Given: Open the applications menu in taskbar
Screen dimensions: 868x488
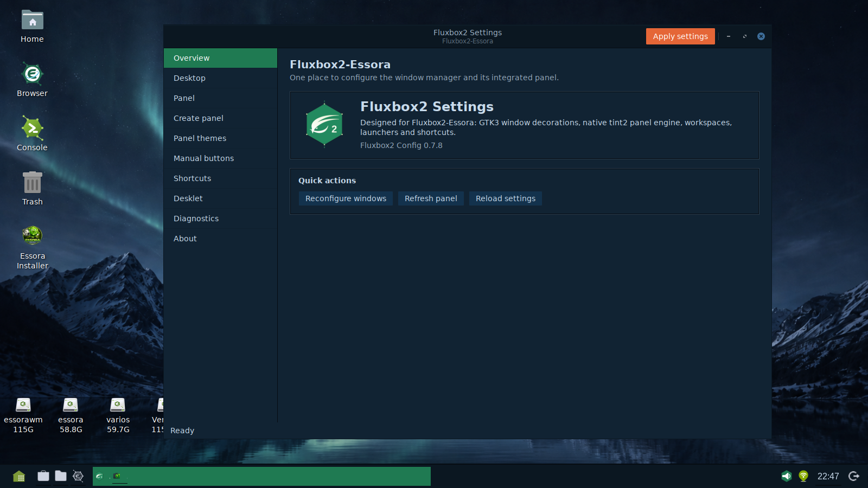Looking at the screenshot, I should coord(19,476).
